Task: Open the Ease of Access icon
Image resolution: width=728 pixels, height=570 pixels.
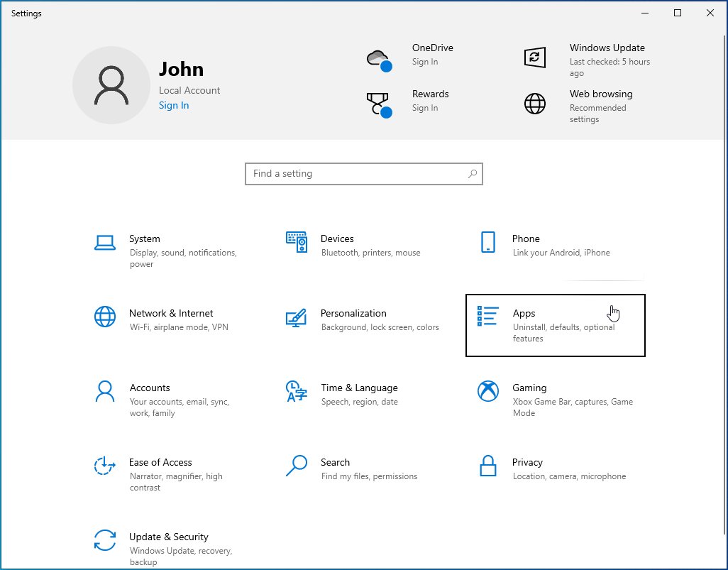Action: [x=105, y=466]
